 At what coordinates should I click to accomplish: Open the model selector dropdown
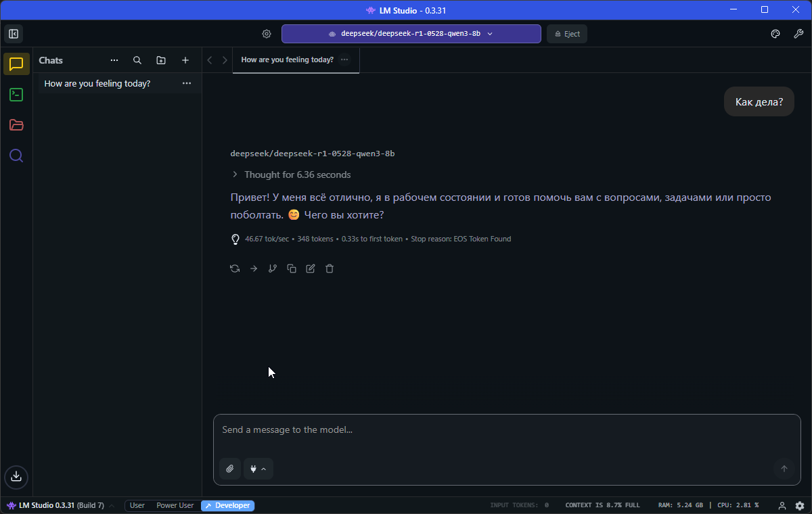[x=411, y=34]
